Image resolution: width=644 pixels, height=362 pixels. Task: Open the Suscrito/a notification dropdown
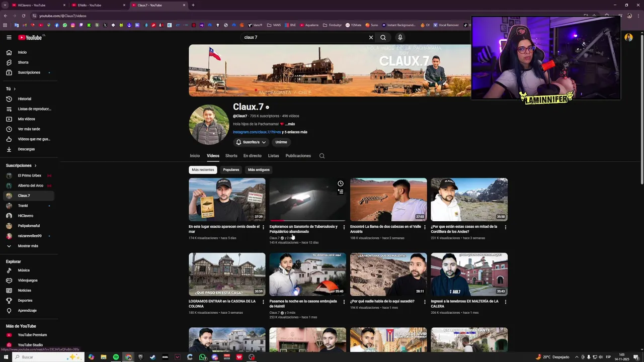click(x=251, y=142)
